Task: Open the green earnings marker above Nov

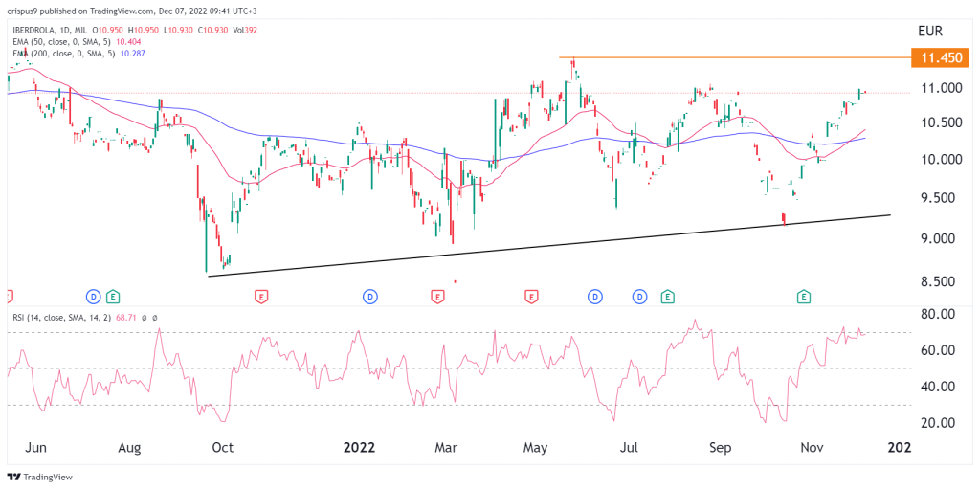Action: coord(804,295)
